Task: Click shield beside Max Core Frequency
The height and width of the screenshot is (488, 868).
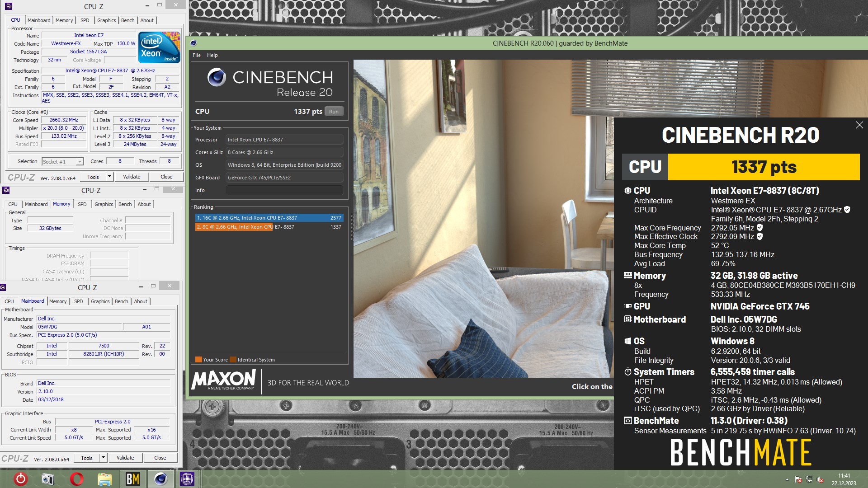Action: click(x=759, y=228)
